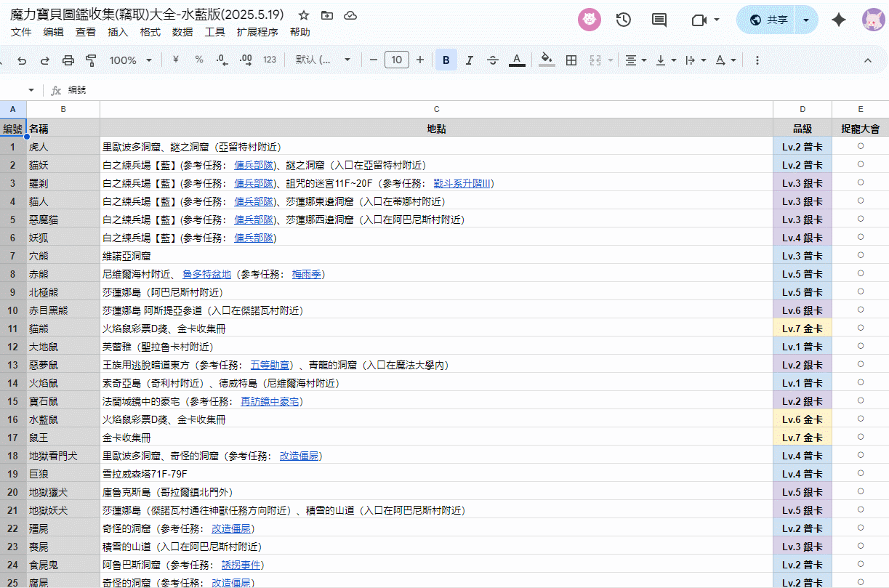Increase decimal places
The width and height of the screenshot is (889, 588).
click(x=246, y=60)
